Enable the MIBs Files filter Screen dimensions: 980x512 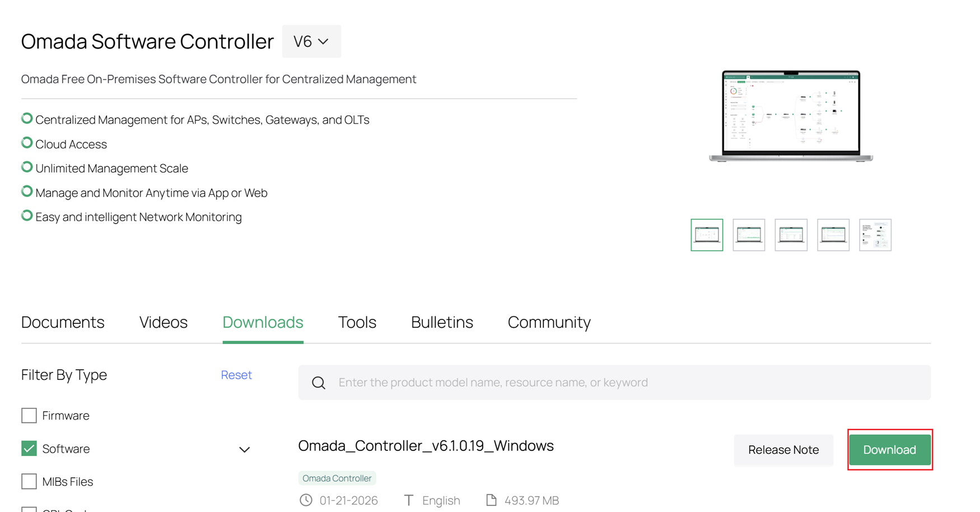29,481
